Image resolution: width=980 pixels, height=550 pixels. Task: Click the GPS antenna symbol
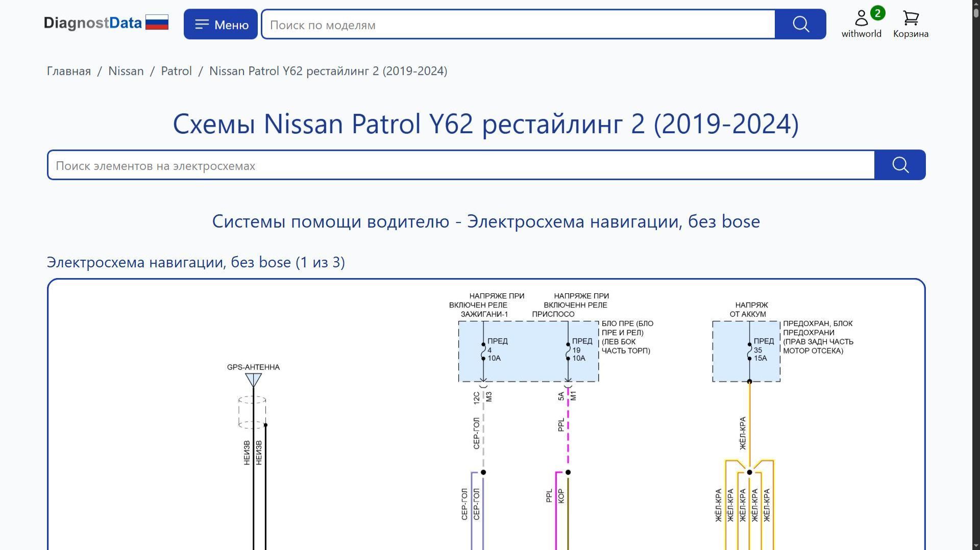point(253,381)
